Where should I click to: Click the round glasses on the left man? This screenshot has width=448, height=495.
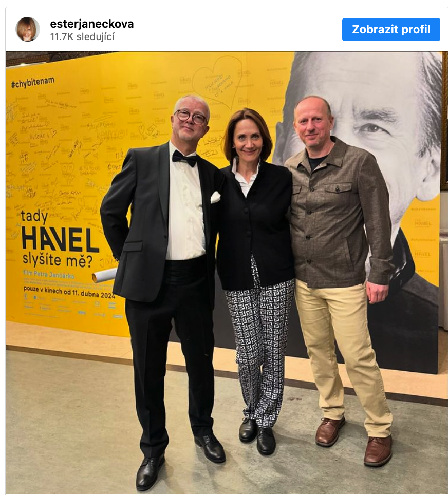tap(191, 117)
